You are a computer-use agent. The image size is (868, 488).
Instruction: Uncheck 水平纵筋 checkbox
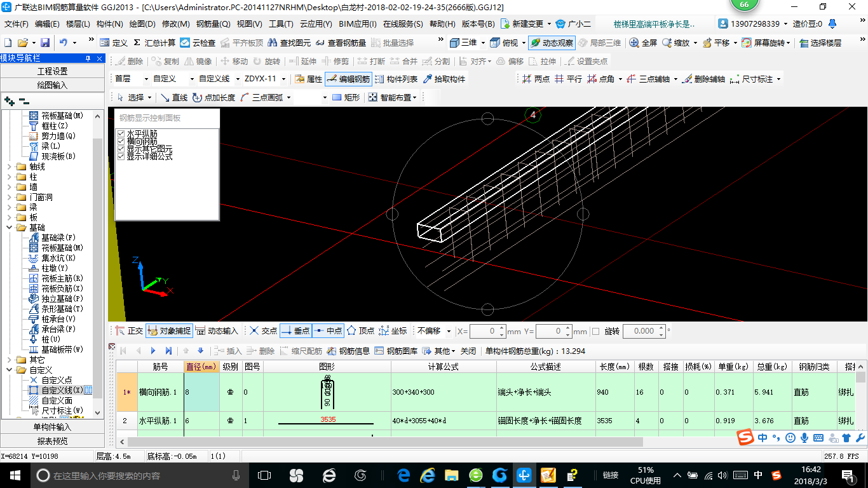pyautogui.click(x=121, y=133)
